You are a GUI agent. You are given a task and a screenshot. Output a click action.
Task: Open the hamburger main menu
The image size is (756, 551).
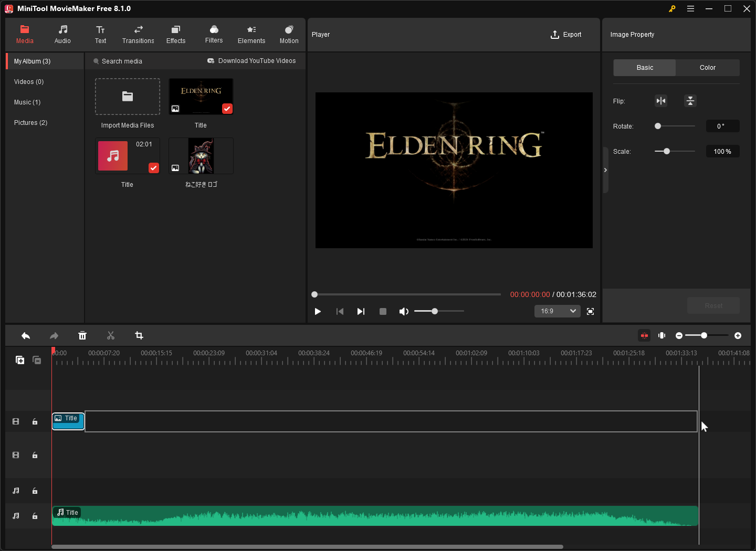(690, 8)
